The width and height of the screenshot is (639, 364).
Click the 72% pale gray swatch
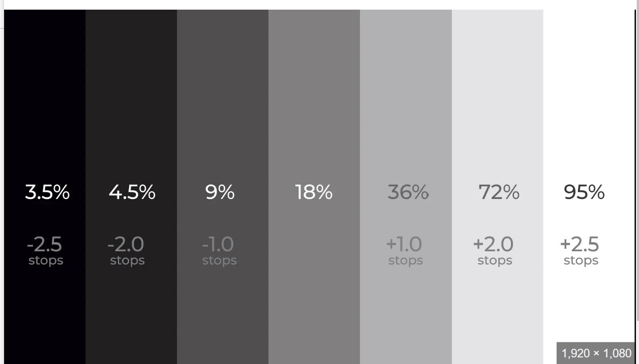(497, 102)
